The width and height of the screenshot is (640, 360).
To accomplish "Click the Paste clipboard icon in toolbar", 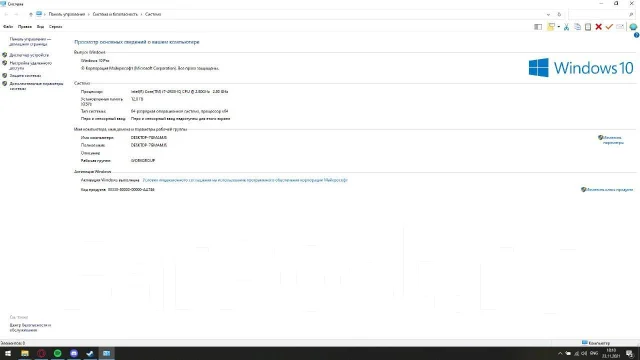I will click(588, 27).
